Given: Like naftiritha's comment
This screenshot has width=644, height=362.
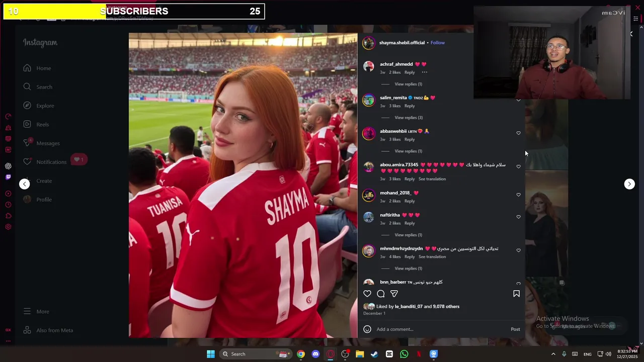Looking at the screenshot, I should coord(518,217).
